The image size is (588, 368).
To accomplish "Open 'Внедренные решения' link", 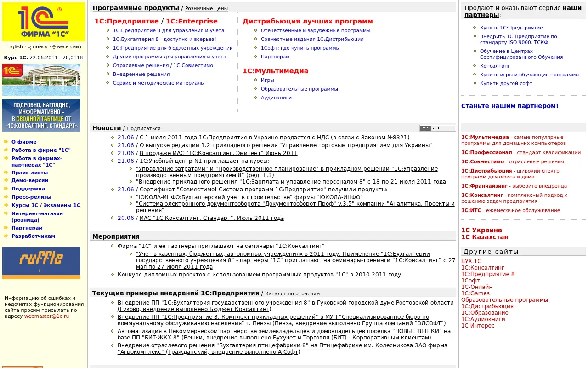I will click(x=141, y=74).
